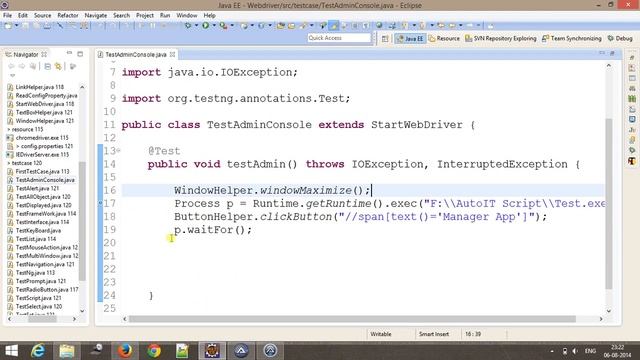The height and width of the screenshot is (360, 640).
Task: Open Google Chrome from the taskbar
Action: (154, 351)
